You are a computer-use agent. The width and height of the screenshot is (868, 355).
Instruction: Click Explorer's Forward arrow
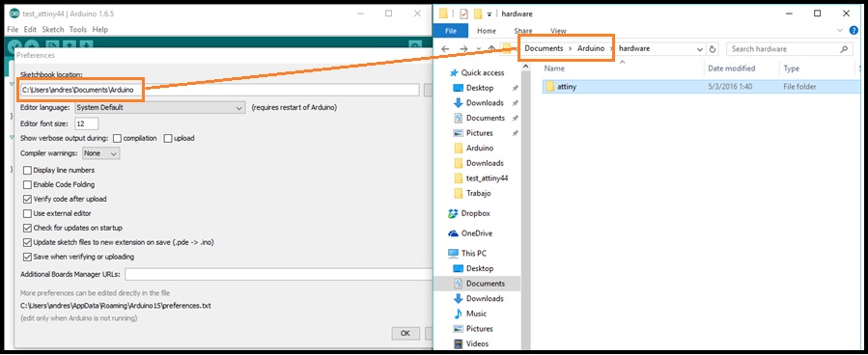(x=463, y=48)
